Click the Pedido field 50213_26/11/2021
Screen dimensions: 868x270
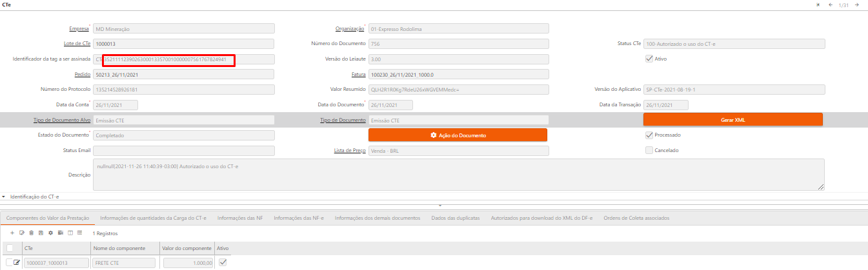[184, 74]
